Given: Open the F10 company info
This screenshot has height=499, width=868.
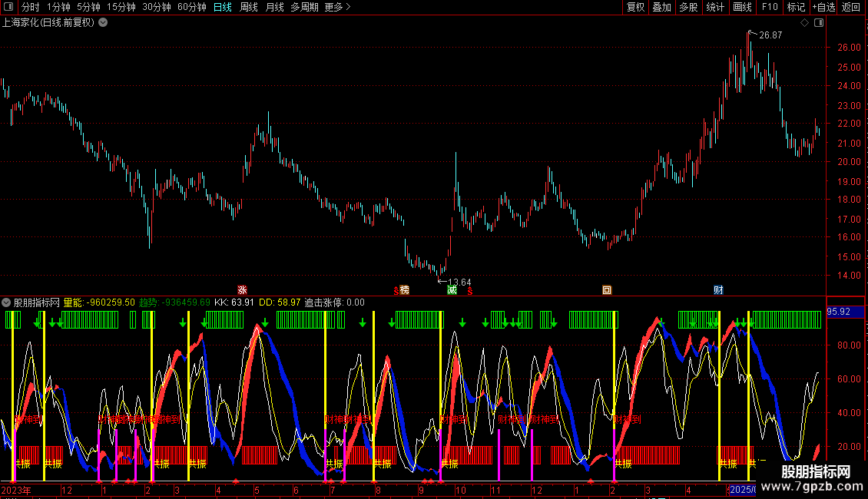Looking at the screenshot, I should 769,8.
